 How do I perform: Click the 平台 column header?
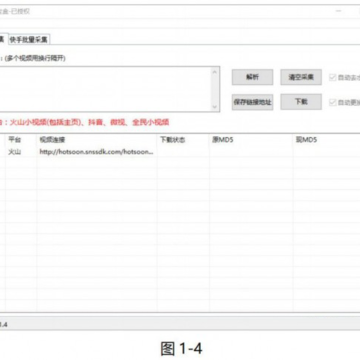[x=21, y=140]
